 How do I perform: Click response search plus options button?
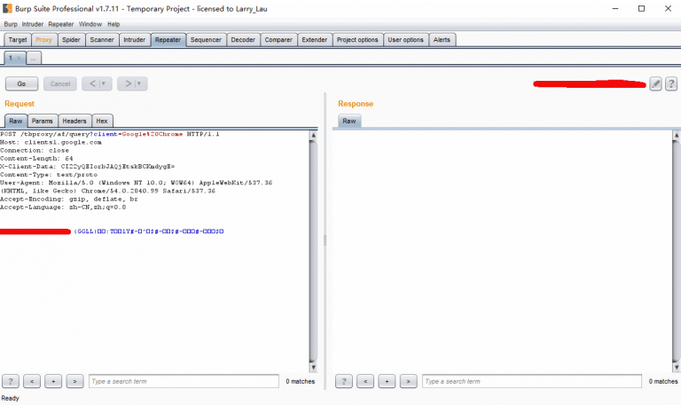(x=387, y=381)
